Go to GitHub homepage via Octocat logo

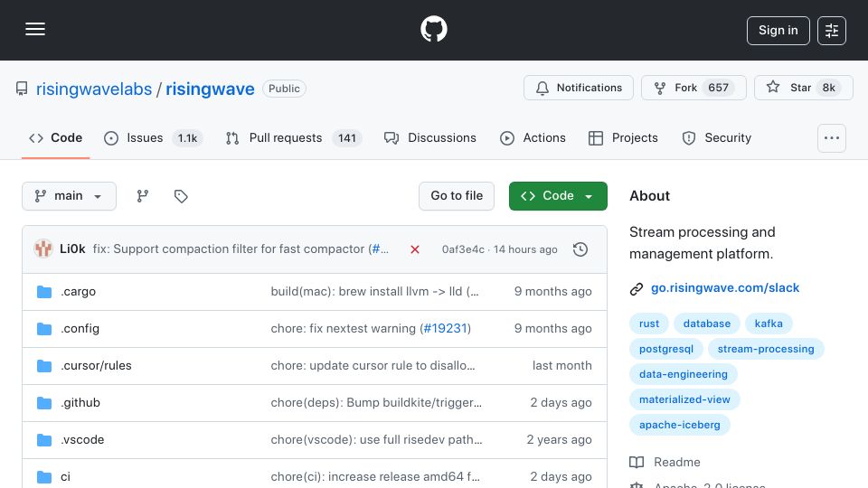tap(433, 29)
